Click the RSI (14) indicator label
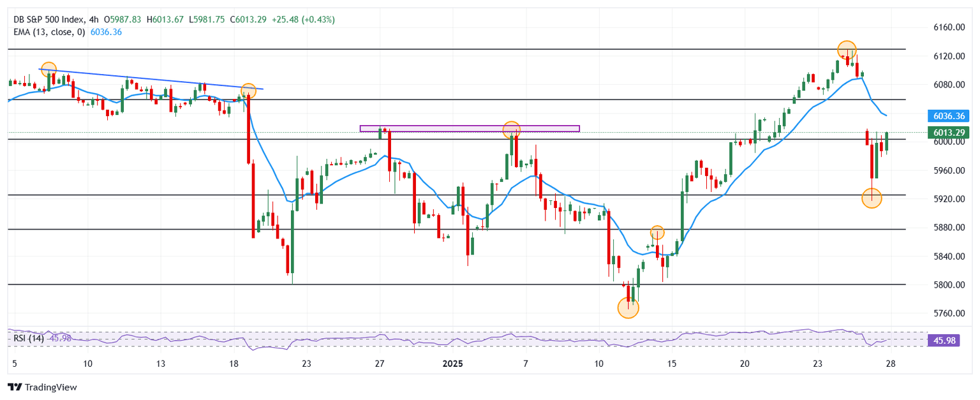Viewport: 980px width, 400px height. 29,338
